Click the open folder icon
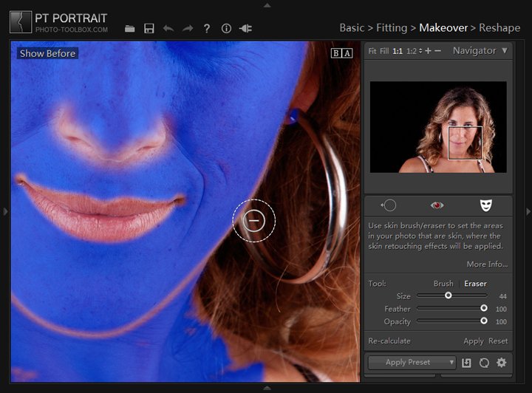532x393 pixels. [130, 29]
